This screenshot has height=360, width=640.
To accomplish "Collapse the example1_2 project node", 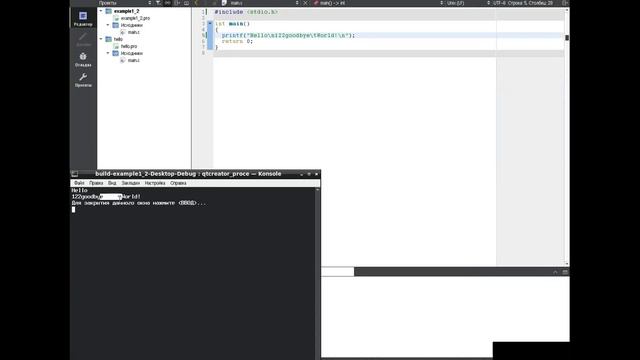I will click(101, 11).
